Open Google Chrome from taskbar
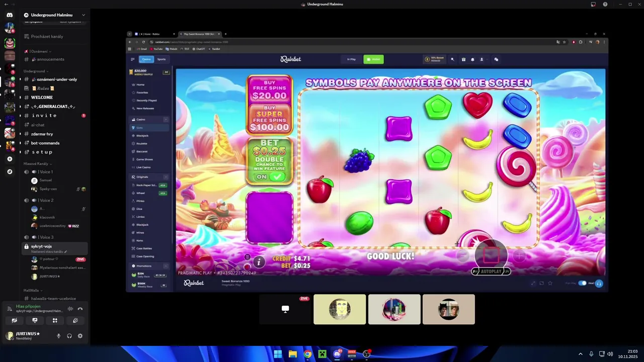This screenshot has width=644, height=362. point(308,354)
